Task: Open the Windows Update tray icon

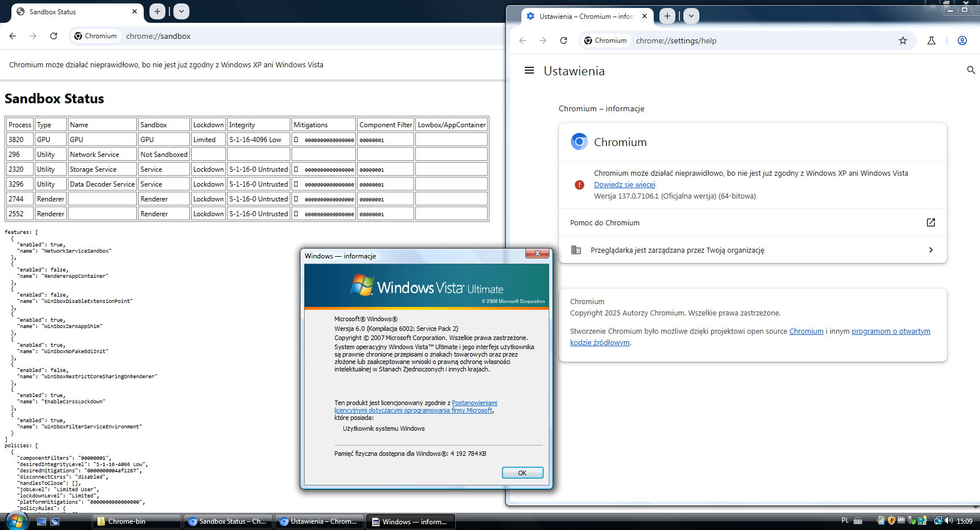Action: [x=881, y=520]
